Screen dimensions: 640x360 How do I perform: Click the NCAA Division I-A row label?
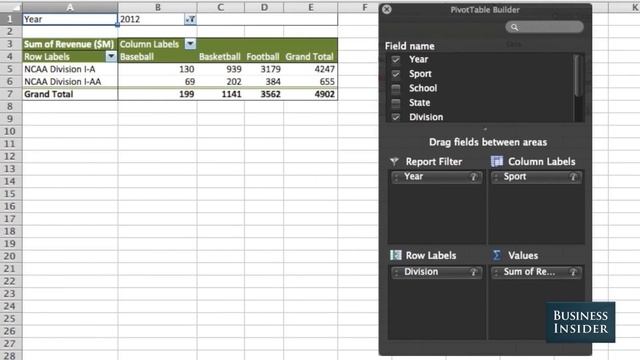[70, 69]
